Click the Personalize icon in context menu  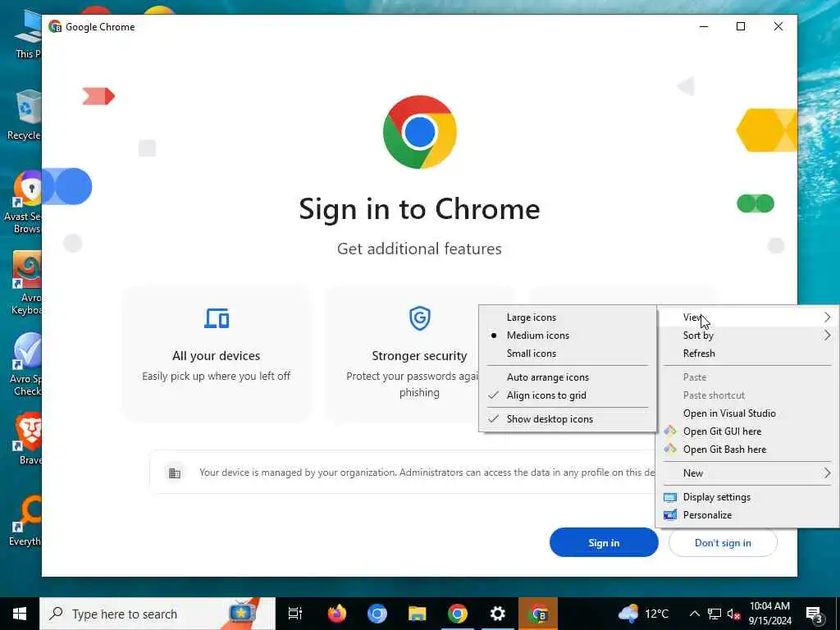click(670, 515)
